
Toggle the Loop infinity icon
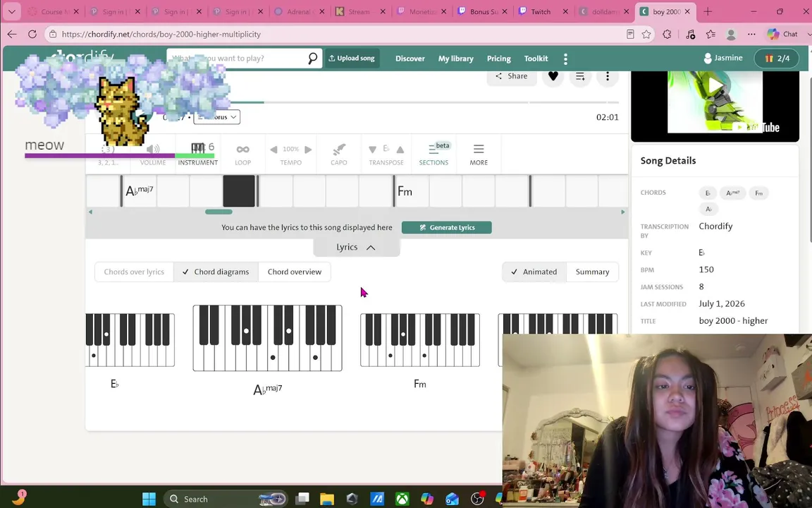243,154
